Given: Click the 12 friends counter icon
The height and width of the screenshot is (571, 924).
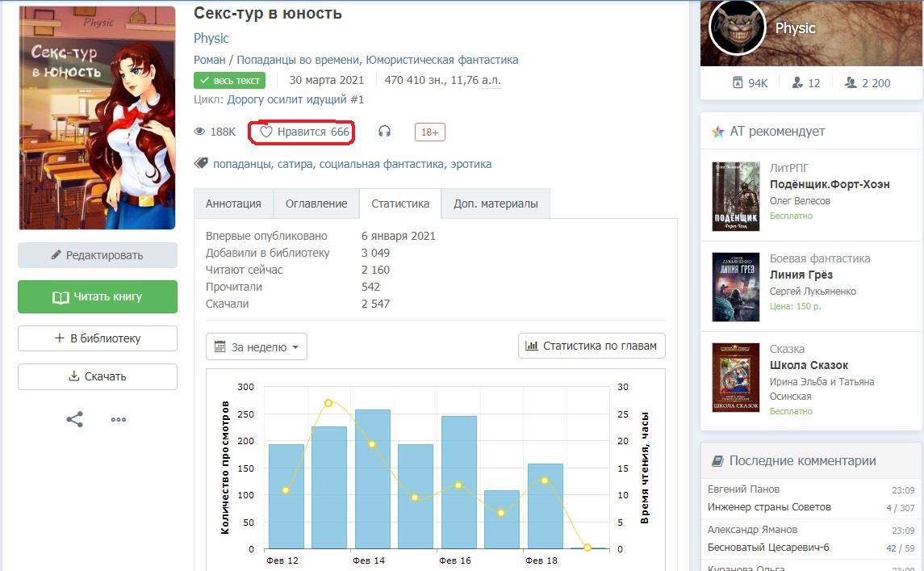Looking at the screenshot, I should (x=797, y=82).
